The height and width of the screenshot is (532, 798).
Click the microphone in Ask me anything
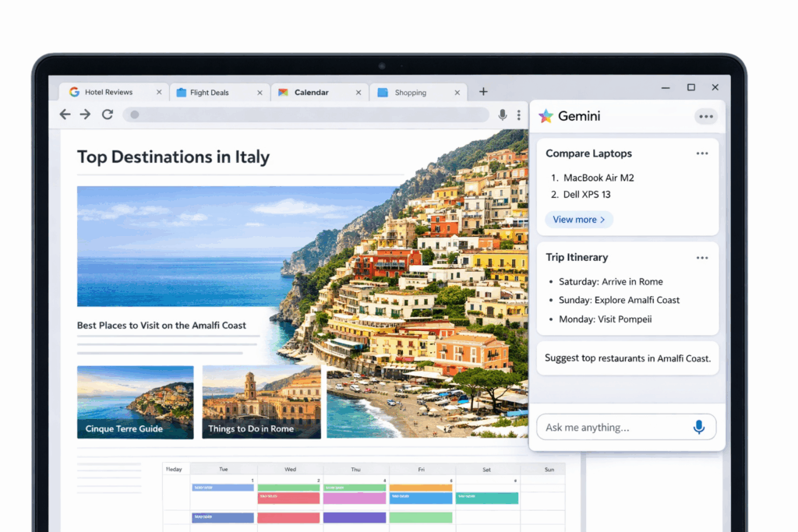699,427
